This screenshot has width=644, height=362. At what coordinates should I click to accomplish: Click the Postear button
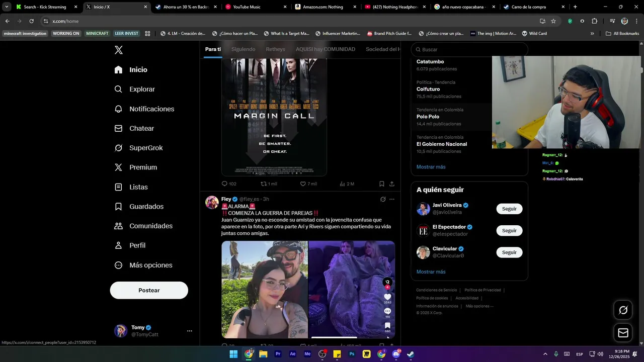(149, 290)
